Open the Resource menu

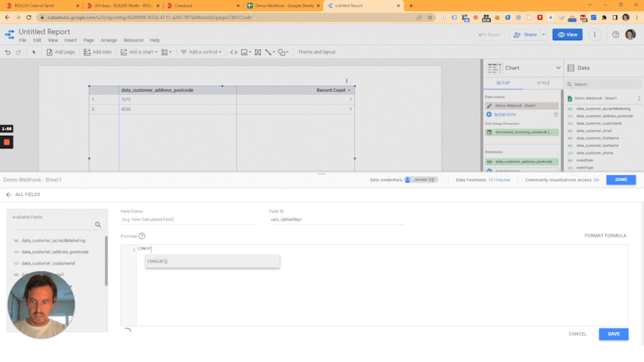point(133,40)
